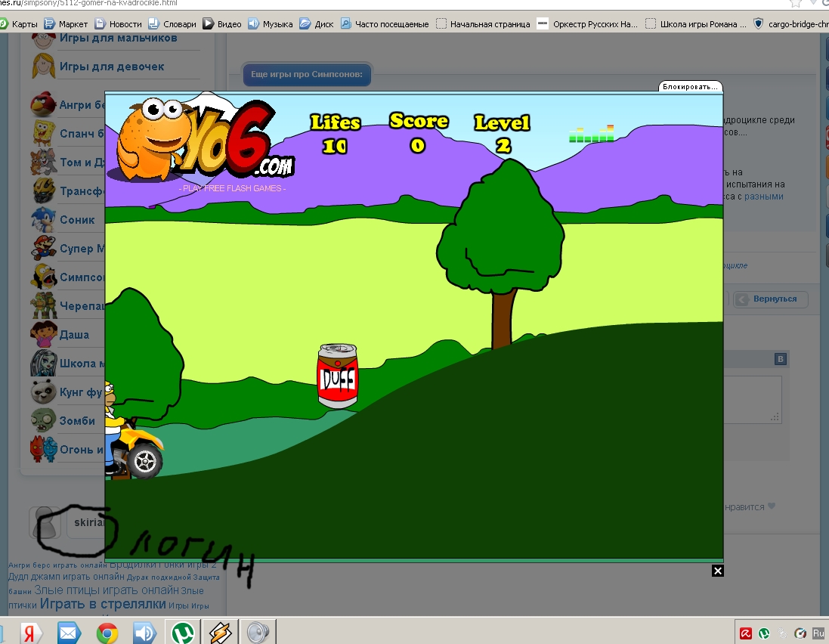Open the Дудл джамп играть онлайн tag

[66, 577]
